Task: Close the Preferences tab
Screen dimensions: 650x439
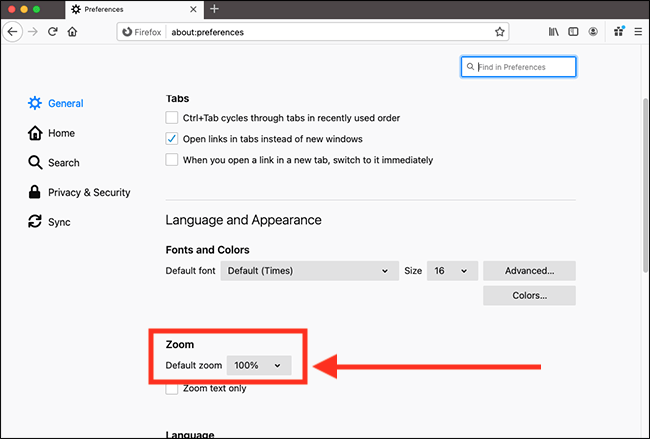Action: coord(193,9)
